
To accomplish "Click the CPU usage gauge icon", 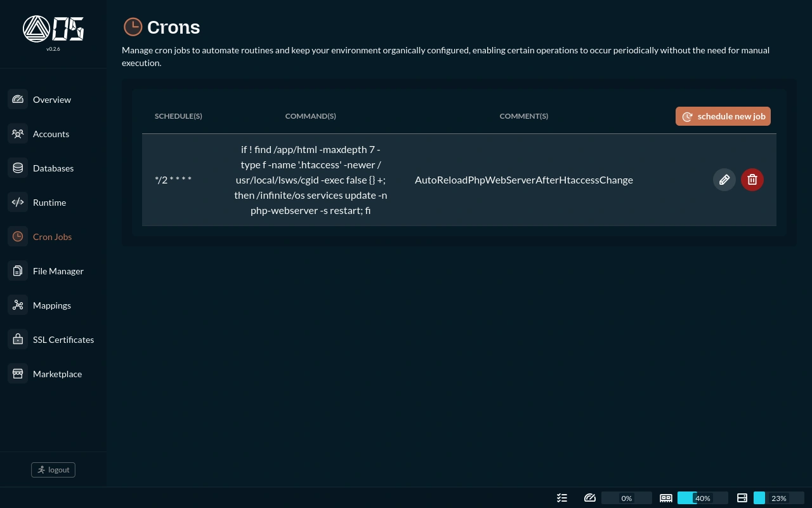I will pyautogui.click(x=590, y=498).
